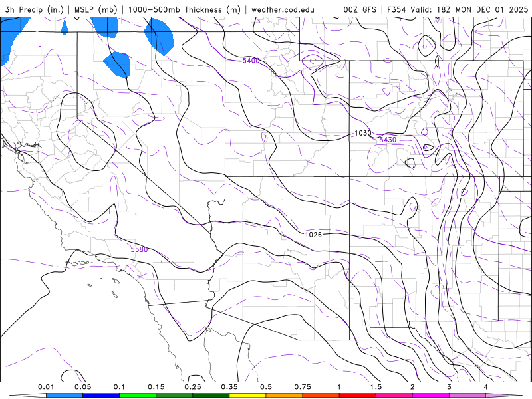This screenshot has height=399, width=532.
Task: Click the 5580 thickness contour label
Action: [139, 249]
